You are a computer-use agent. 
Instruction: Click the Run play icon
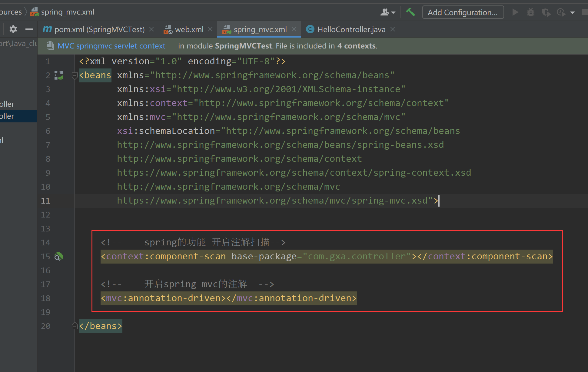[515, 12]
